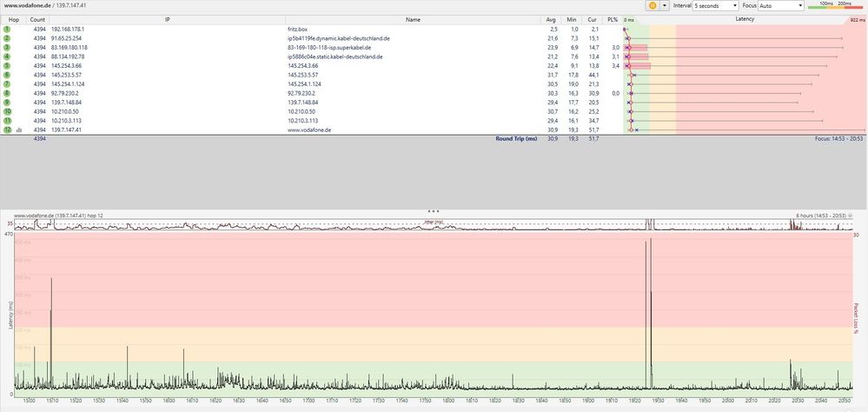
Task: Click the Jitter (ms) graph label
Action: coord(434,222)
